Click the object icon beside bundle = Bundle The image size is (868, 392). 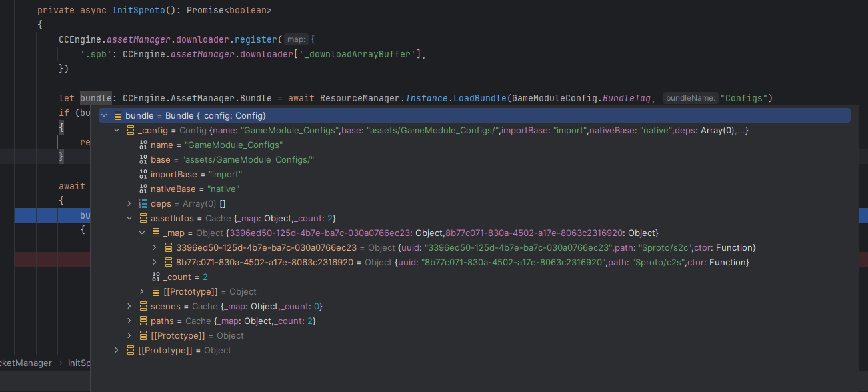click(x=118, y=116)
